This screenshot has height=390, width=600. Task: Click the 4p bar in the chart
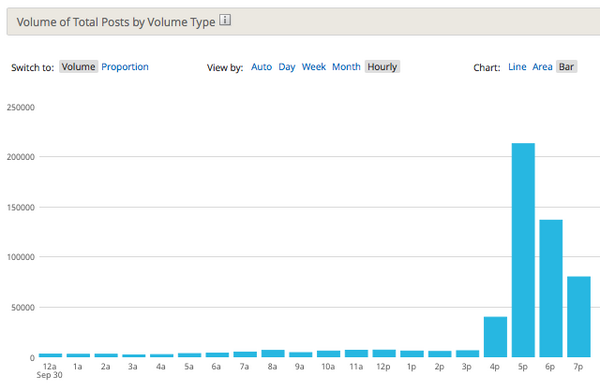click(496, 337)
